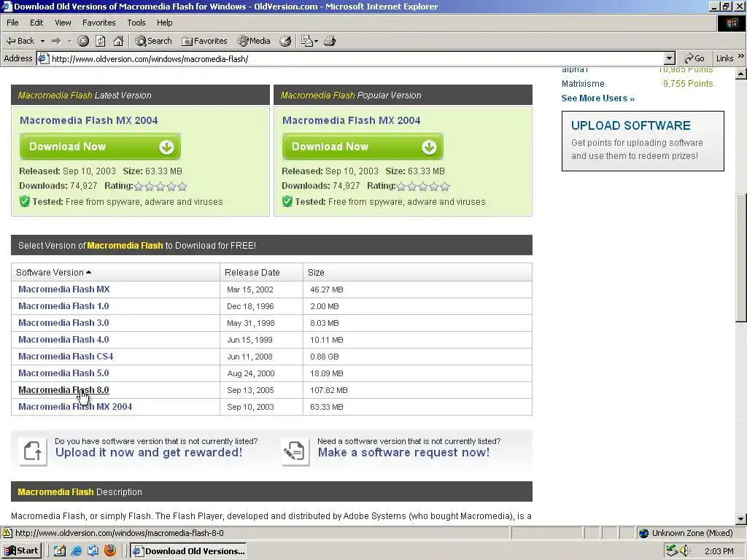
Task: Open the Favorites menu
Action: (99, 23)
